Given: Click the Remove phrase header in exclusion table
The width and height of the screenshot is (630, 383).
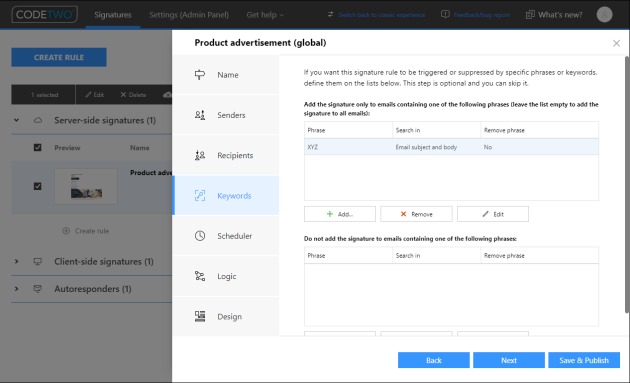Looking at the screenshot, I should 504,256.
